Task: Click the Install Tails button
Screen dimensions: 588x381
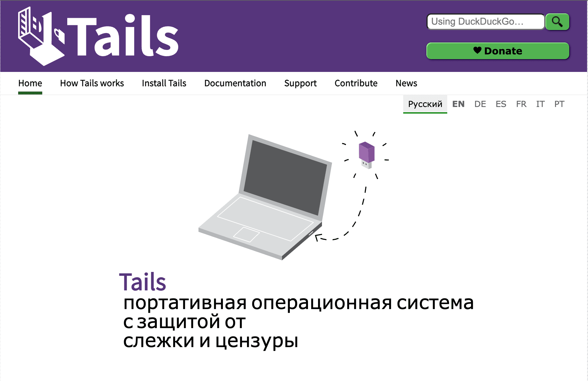Action: click(165, 84)
